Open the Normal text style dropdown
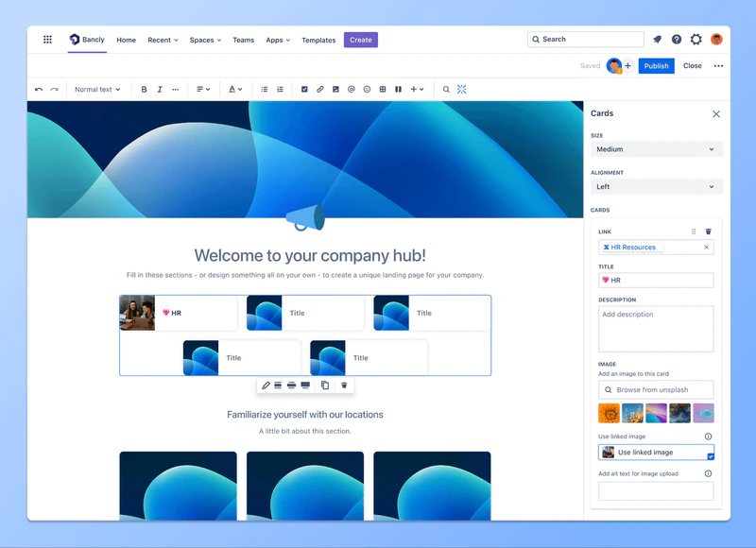756x548 pixels. (97, 89)
